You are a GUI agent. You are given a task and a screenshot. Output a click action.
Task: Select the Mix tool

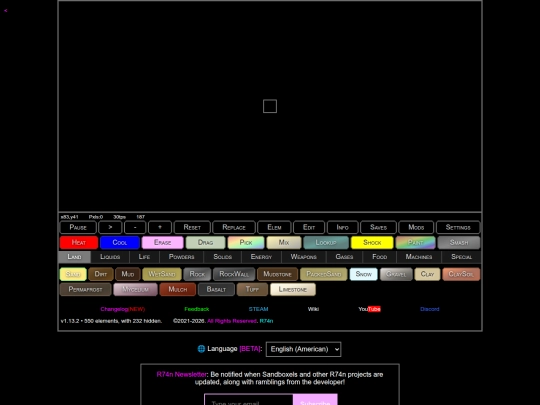284,242
